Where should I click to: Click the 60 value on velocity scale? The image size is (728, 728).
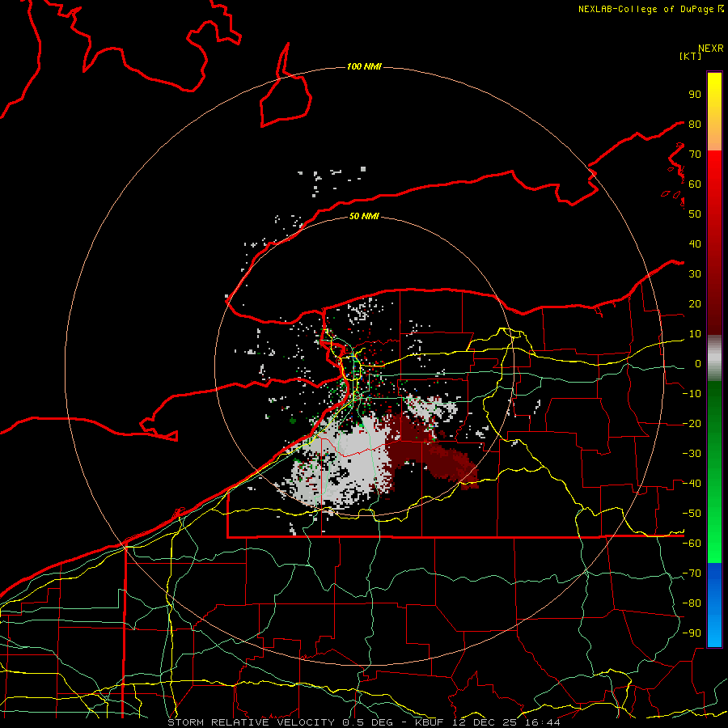point(695,184)
